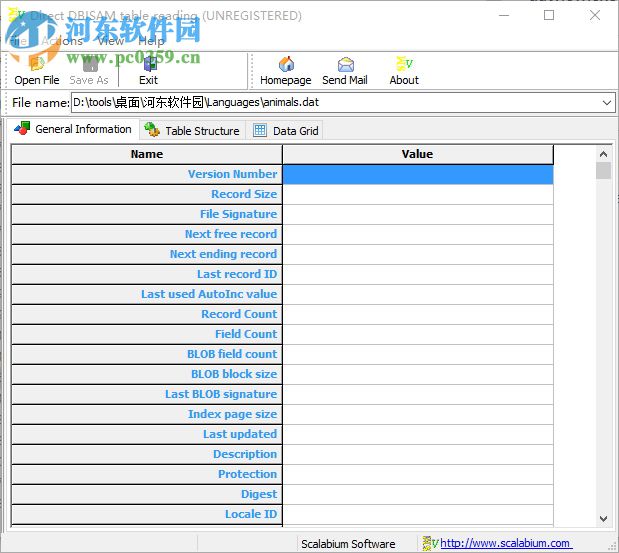Click the vertical scrollbar thumb
This screenshot has height=553, width=619.
(x=603, y=171)
